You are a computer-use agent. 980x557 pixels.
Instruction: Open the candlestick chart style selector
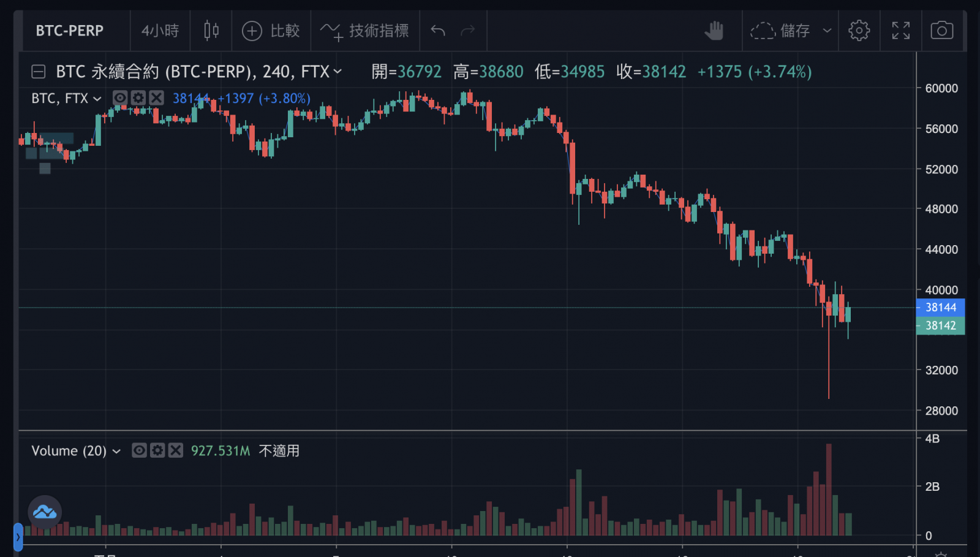(211, 30)
